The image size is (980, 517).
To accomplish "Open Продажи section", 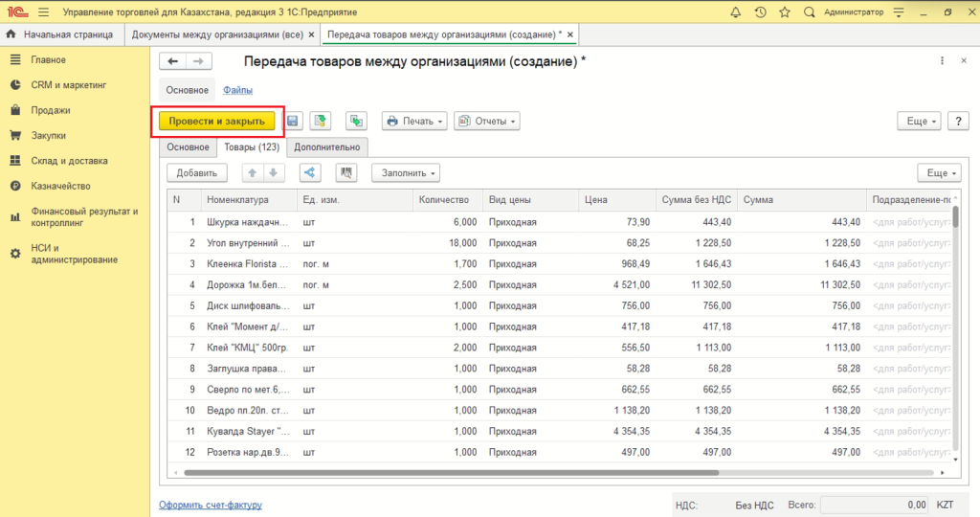I will [51, 110].
